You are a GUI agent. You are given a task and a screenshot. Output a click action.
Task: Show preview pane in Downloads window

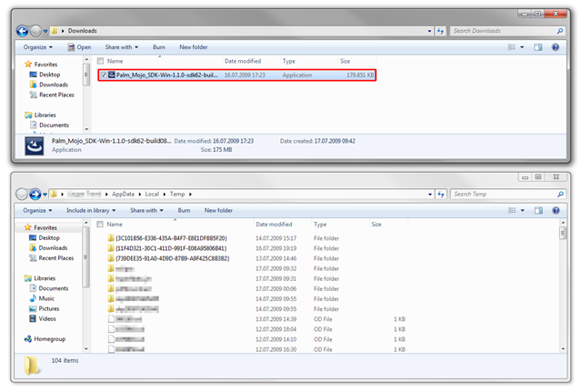pyautogui.click(x=537, y=47)
